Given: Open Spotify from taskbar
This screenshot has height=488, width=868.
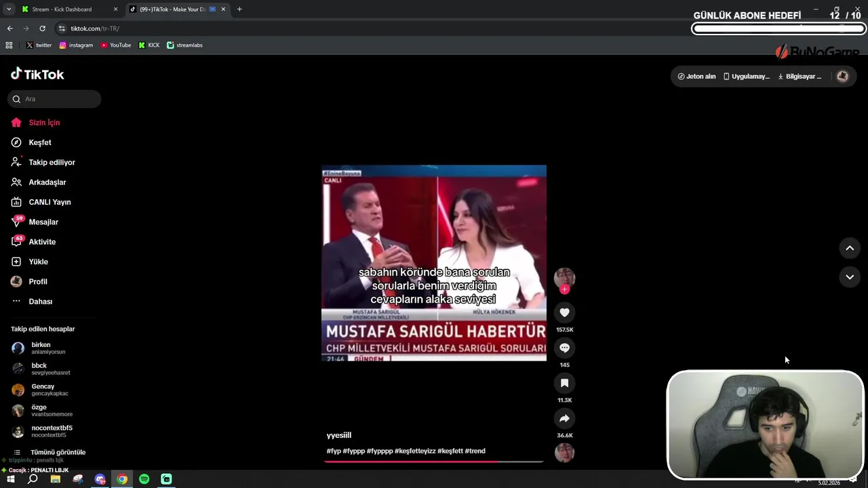Looking at the screenshot, I should click(x=144, y=479).
